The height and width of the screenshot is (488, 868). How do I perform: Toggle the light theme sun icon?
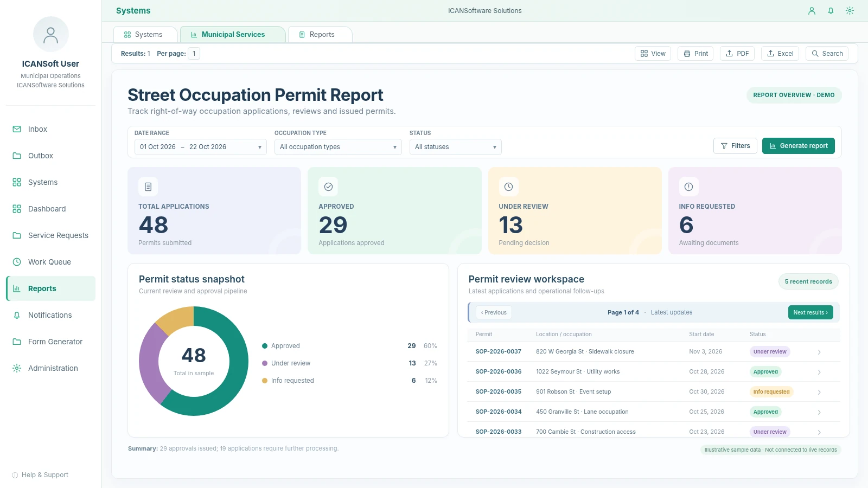coord(850,11)
